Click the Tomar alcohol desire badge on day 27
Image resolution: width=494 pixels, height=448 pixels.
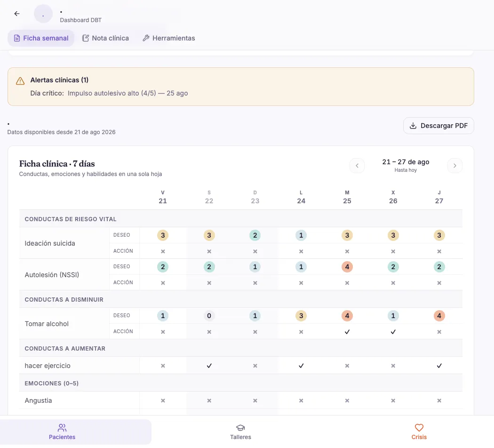439,316
